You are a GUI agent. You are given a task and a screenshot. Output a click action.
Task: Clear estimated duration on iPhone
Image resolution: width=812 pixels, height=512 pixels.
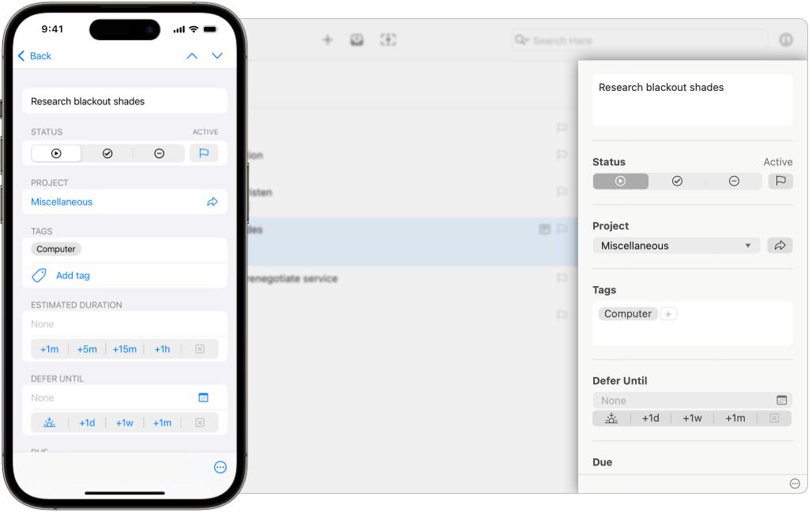(200, 349)
